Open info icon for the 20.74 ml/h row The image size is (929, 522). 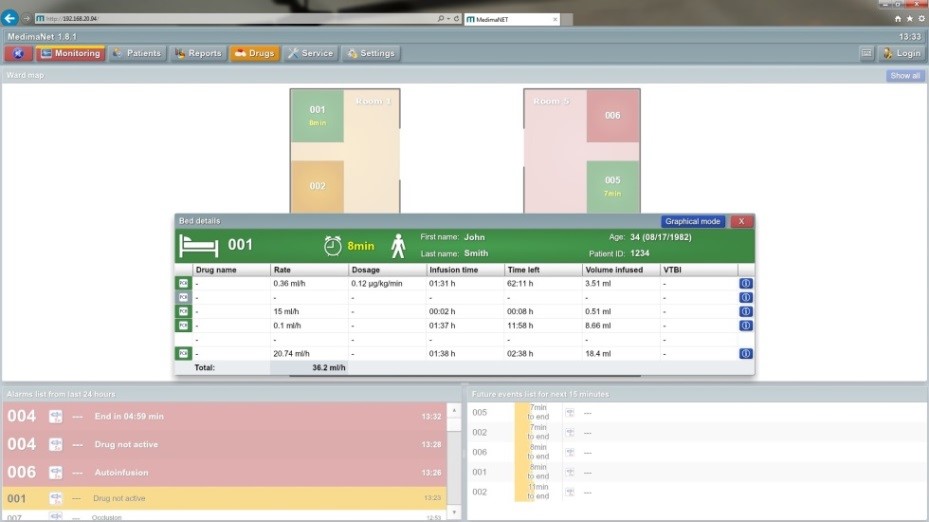[x=745, y=353]
